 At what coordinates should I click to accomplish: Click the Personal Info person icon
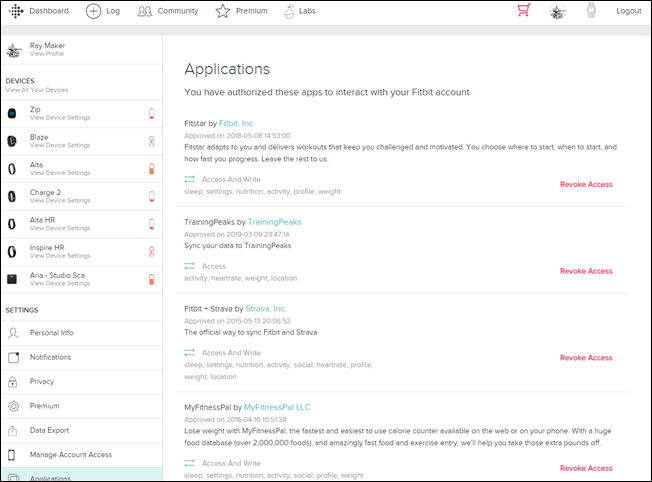pos(13,333)
